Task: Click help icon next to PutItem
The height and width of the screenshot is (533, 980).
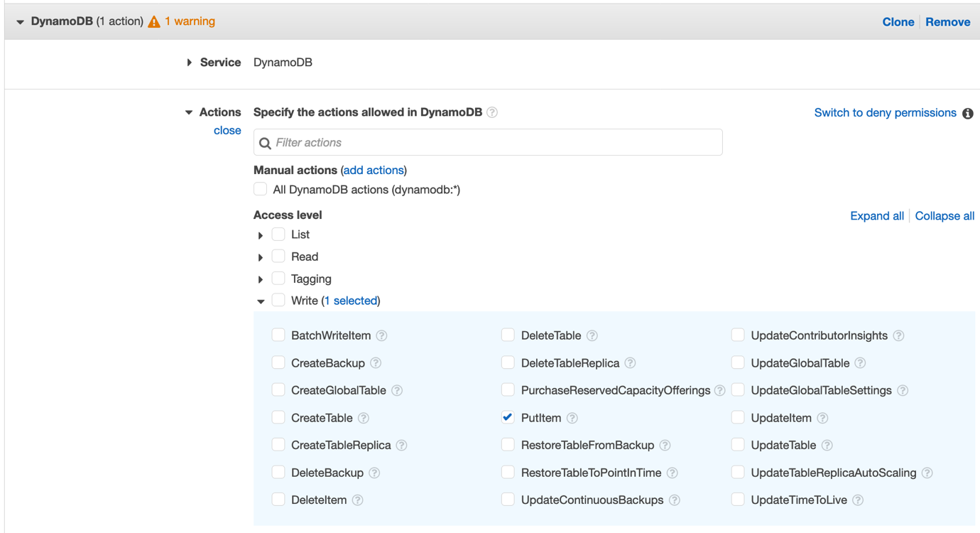Action: click(x=572, y=418)
